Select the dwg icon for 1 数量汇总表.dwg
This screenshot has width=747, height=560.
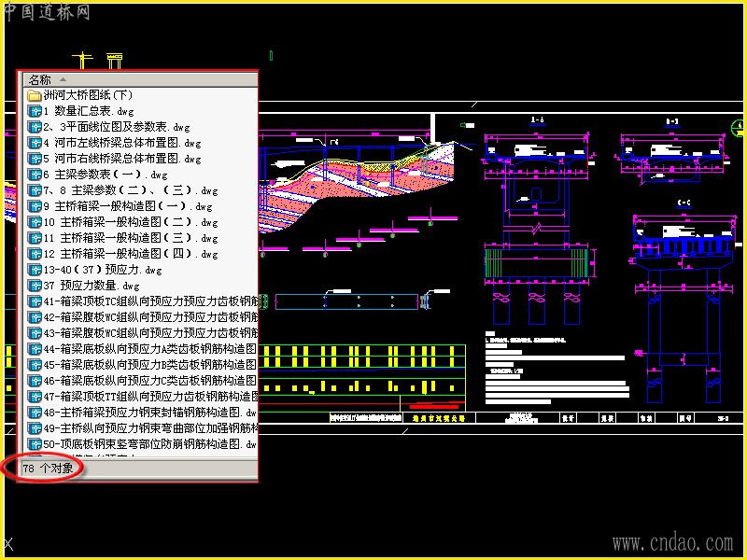(34, 111)
